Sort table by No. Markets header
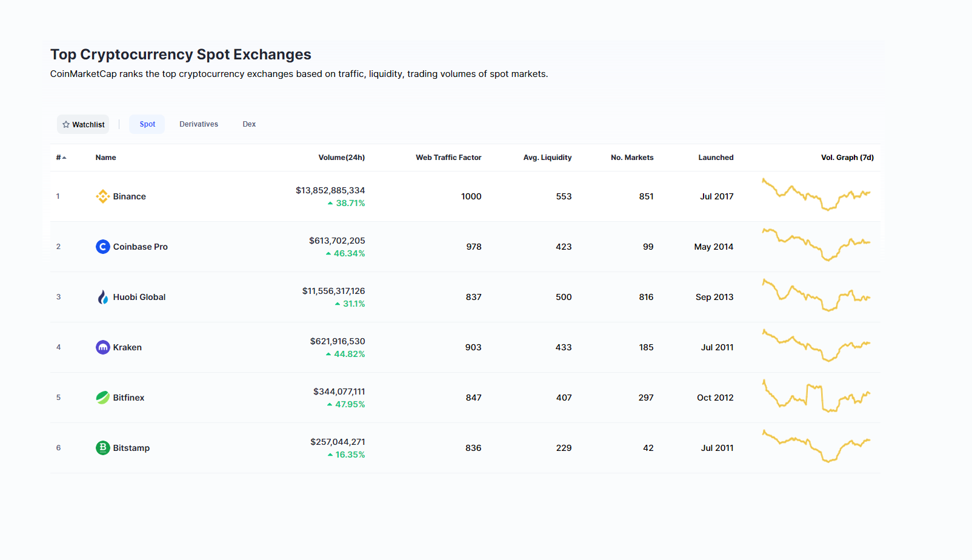Viewport: 972px width, 560px height. [x=632, y=158]
